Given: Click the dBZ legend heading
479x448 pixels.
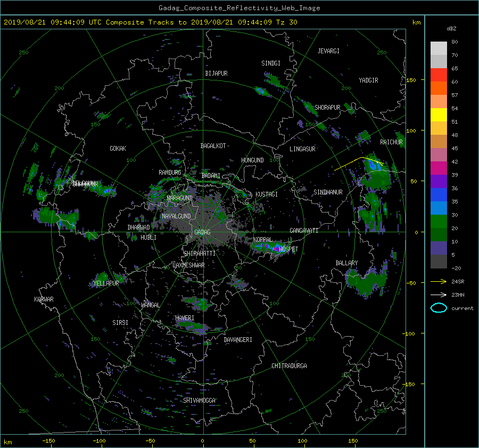Looking at the screenshot, I should pos(451,29).
